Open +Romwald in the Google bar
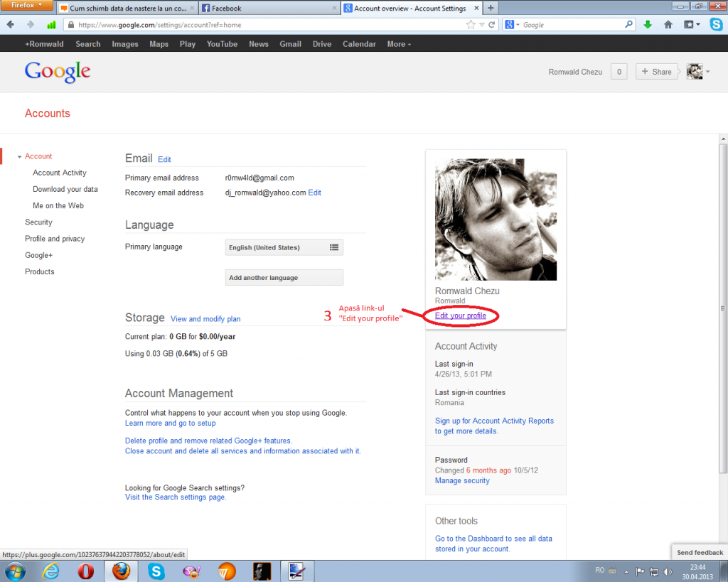728x582 pixels. (44, 44)
